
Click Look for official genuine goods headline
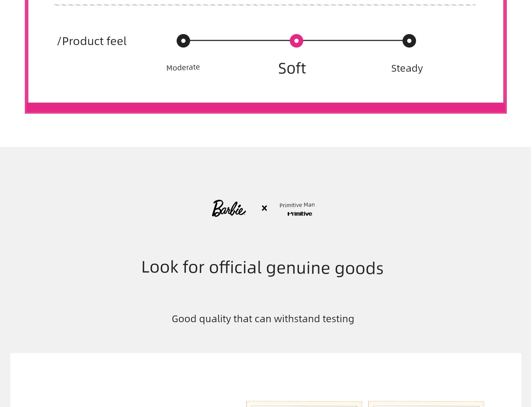click(x=262, y=268)
